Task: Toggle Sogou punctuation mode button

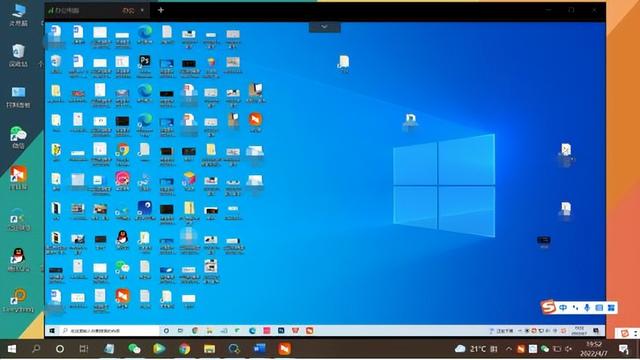Action: [x=575, y=308]
